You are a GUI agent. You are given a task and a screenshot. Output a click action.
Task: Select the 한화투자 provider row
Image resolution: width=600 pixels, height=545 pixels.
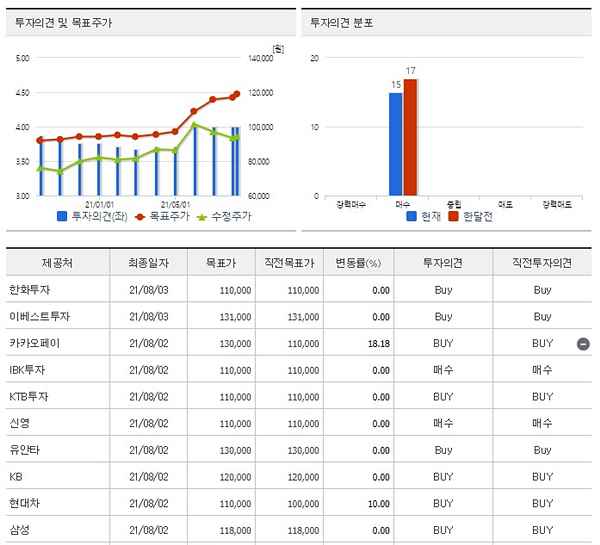coord(298,290)
